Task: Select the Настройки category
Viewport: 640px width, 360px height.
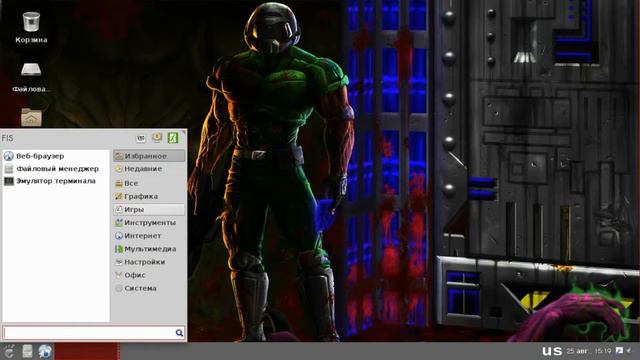Action: click(x=149, y=262)
